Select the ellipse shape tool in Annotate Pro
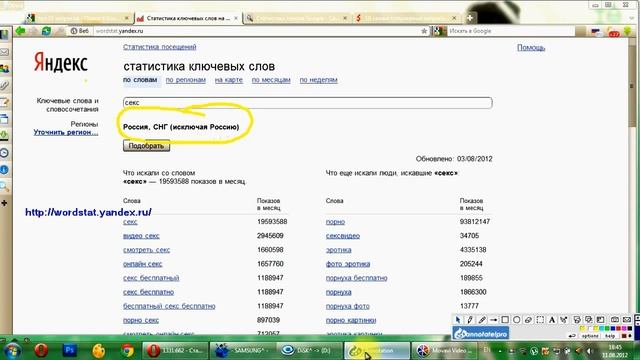The image size is (640, 360). pyautogui.click(x=517, y=320)
